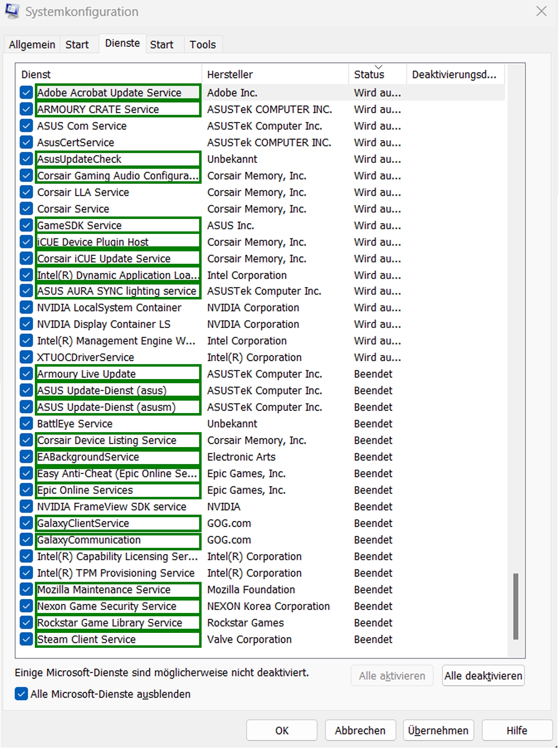Select Nexon Game Security Service row
The height and width of the screenshot is (749, 560).
coord(261,606)
